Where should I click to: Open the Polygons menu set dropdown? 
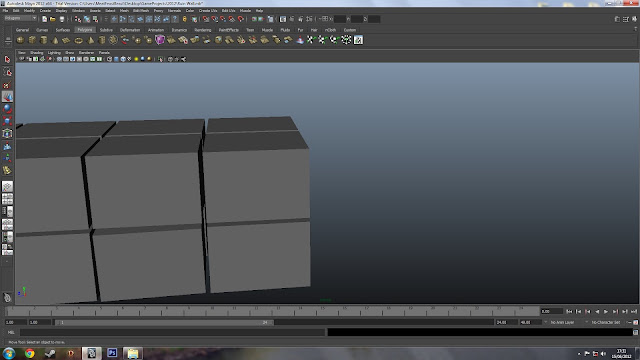tap(20, 18)
